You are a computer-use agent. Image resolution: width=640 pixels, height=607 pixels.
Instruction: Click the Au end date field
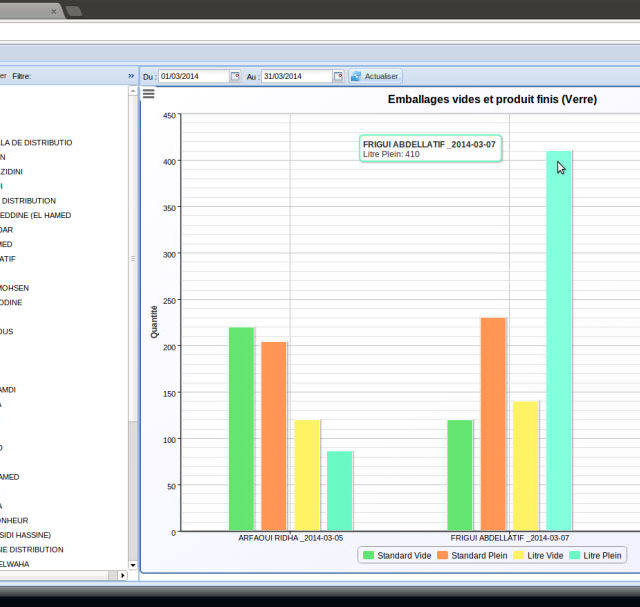click(296, 76)
